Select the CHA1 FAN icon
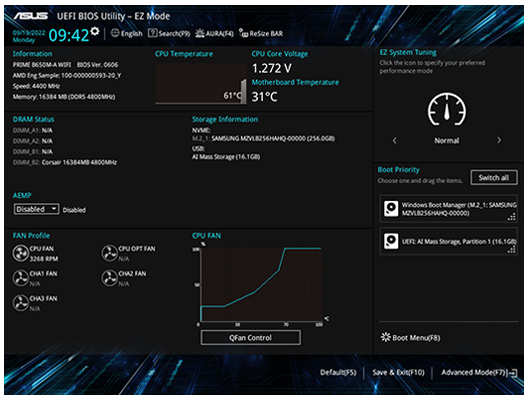This screenshot has width=528, height=400. pyautogui.click(x=21, y=278)
